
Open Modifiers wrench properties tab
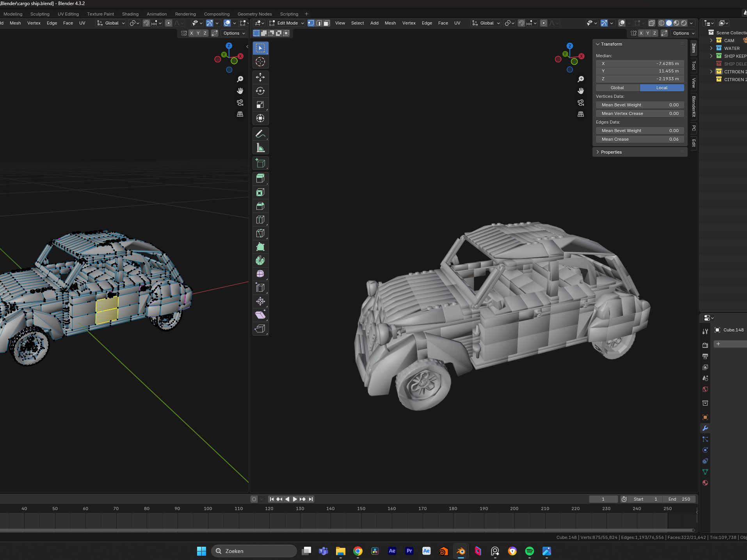pyautogui.click(x=705, y=428)
